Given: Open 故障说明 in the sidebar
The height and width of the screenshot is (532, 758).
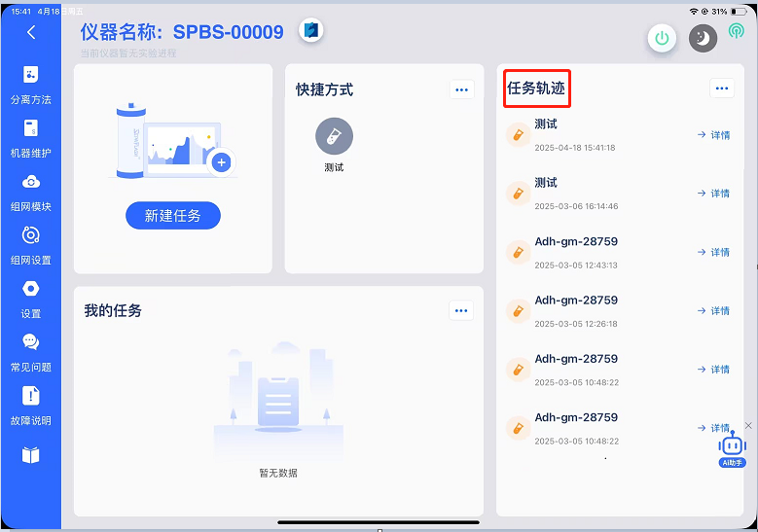Looking at the screenshot, I should tap(31, 405).
